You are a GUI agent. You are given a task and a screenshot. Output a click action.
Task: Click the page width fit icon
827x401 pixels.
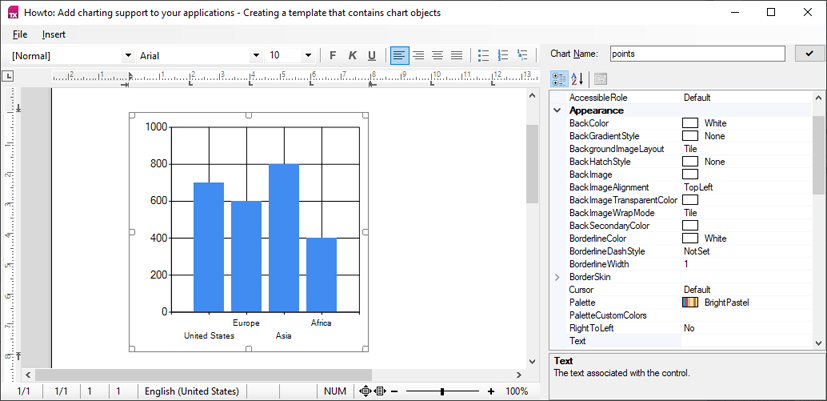pos(380,391)
